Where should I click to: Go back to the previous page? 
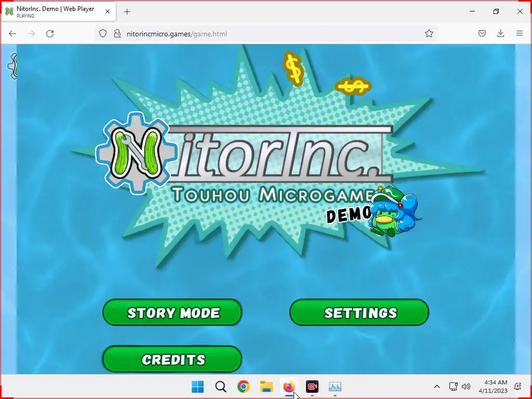click(12, 34)
